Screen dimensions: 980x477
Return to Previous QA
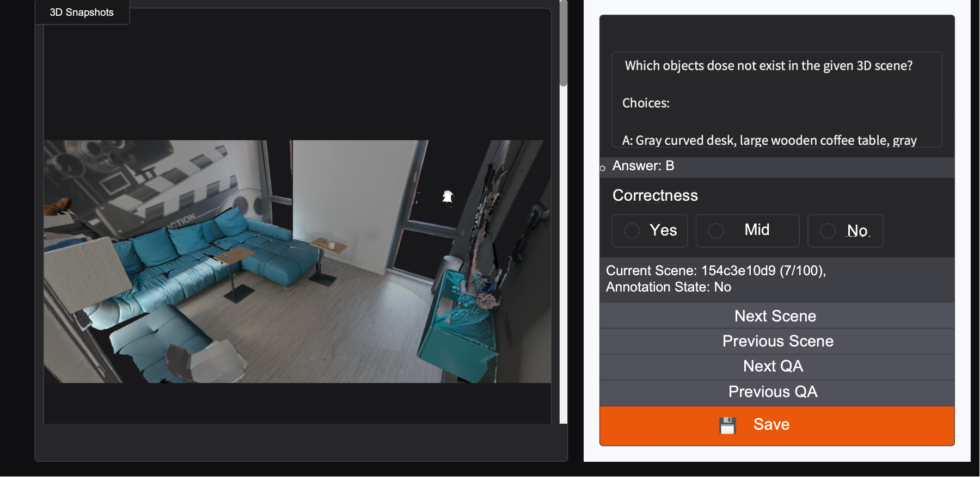777,392
